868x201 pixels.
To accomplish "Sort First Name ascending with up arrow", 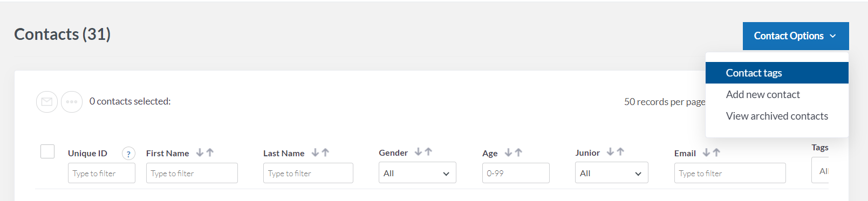I will (x=210, y=153).
